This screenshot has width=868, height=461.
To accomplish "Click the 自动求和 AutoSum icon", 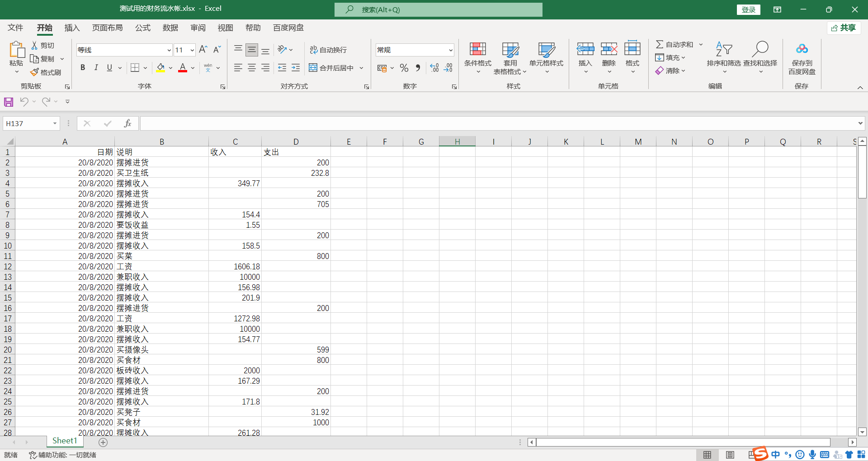I will point(660,44).
